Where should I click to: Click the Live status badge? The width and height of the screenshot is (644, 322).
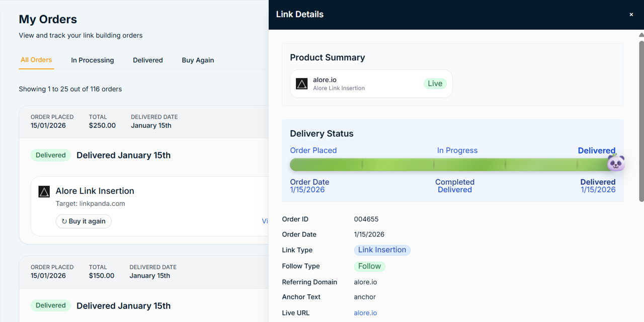click(435, 84)
